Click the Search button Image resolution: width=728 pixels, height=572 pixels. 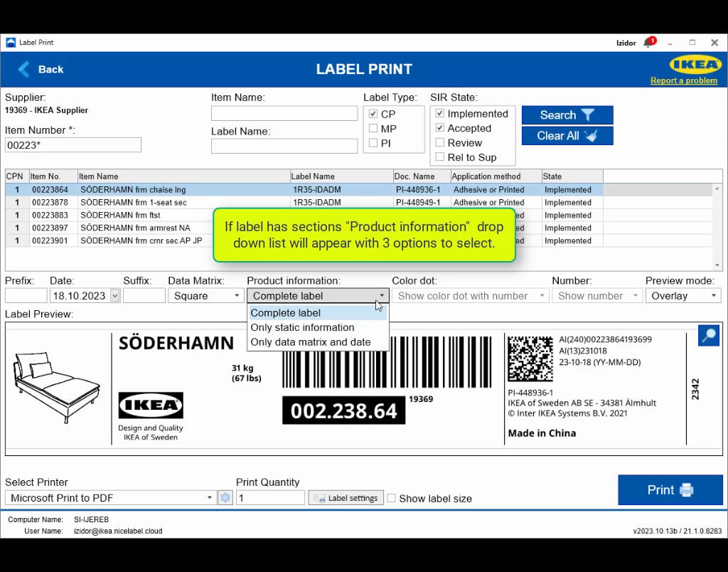(567, 115)
